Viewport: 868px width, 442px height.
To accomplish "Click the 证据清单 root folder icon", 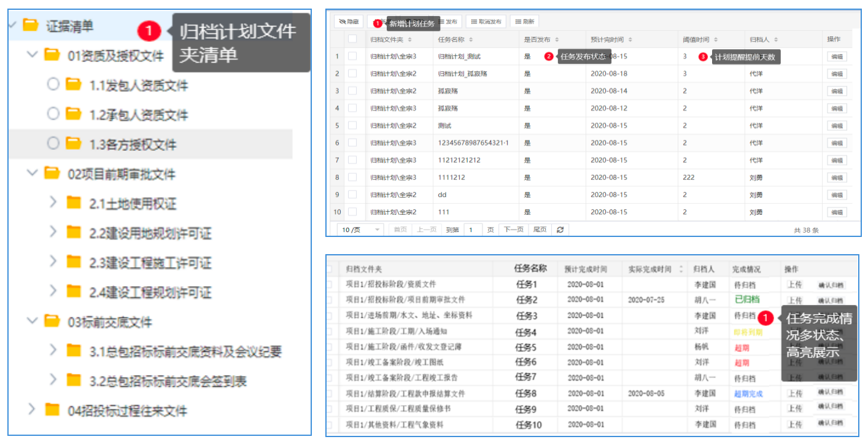I will pos(30,25).
